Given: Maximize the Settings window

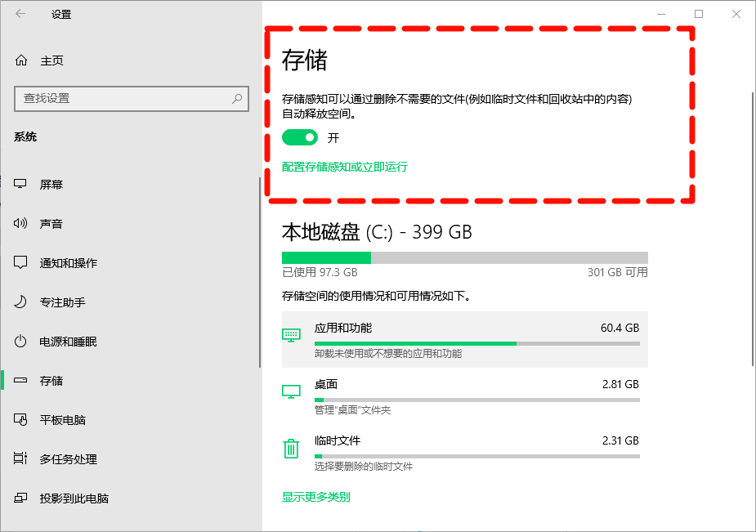Looking at the screenshot, I should [699, 14].
